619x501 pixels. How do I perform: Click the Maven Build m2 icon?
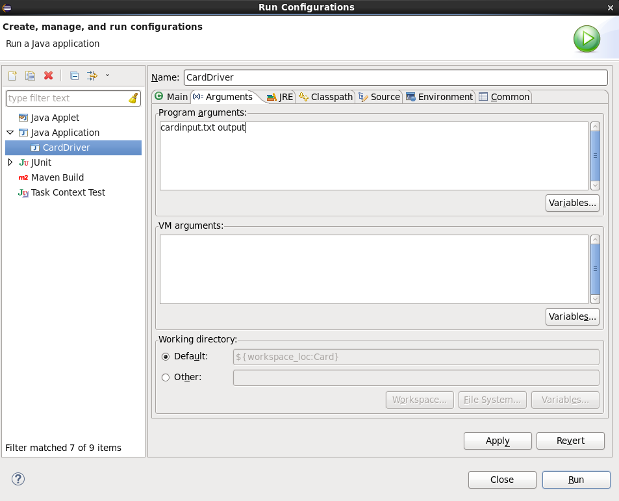tap(23, 178)
